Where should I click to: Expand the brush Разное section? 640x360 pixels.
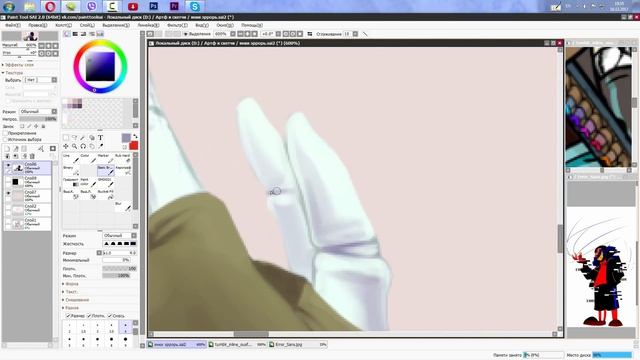[71, 308]
